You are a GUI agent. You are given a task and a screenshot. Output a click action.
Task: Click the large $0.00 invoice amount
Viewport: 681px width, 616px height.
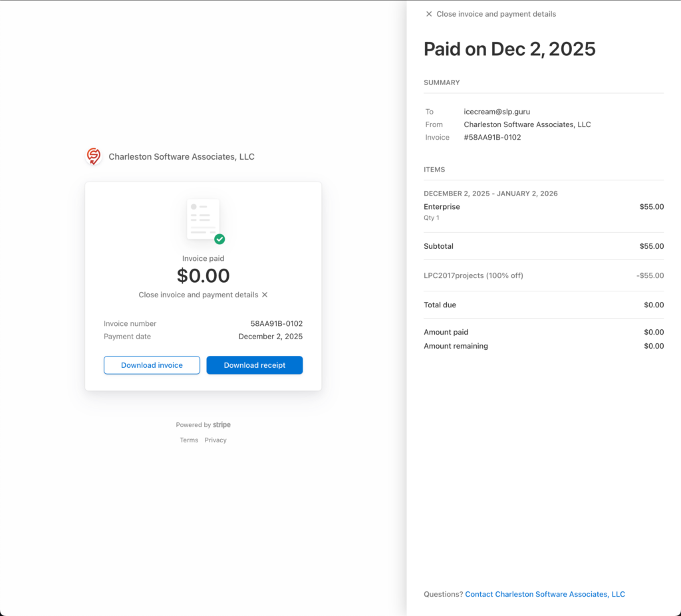tap(203, 275)
